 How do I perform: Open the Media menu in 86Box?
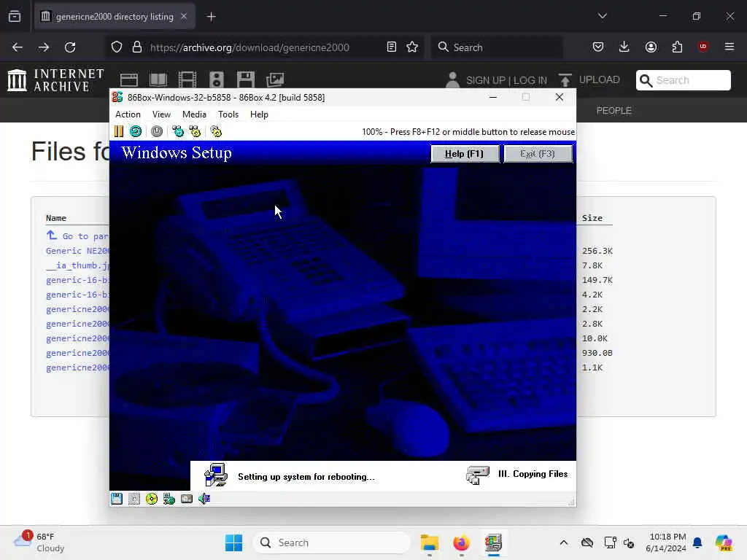click(x=194, y=114)
